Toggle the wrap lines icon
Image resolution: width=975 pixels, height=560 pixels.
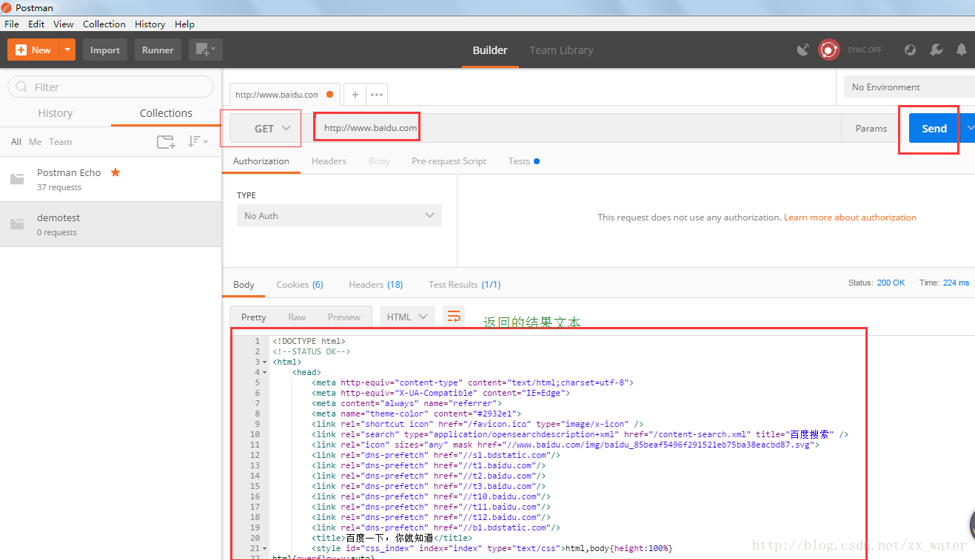pyautogui.click(x=454, y=317)
